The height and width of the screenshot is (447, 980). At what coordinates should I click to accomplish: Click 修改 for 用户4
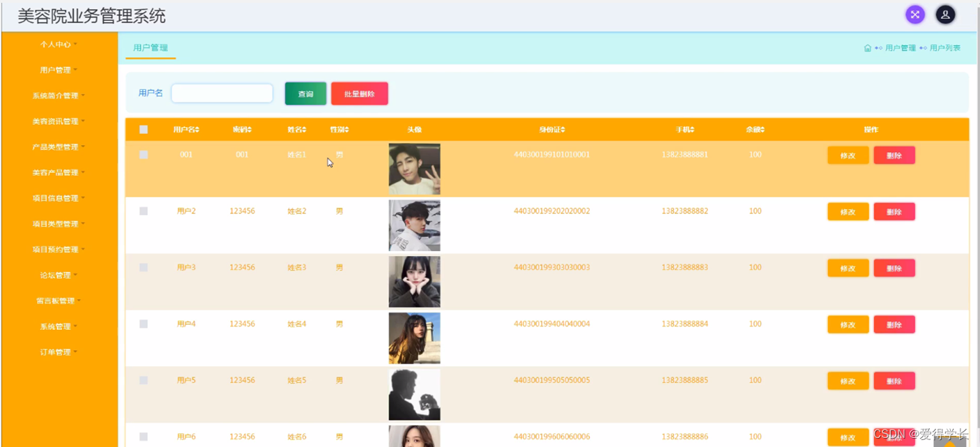[x=848, y=325]
